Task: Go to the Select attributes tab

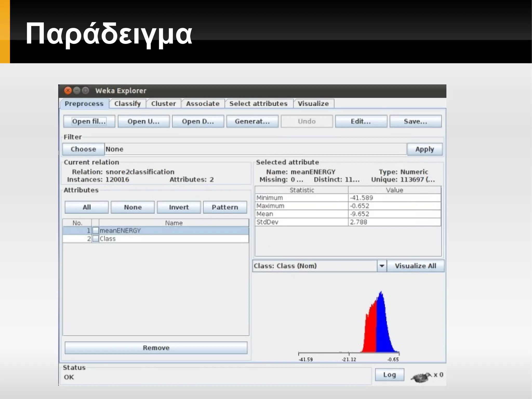Action: [258, 104]
